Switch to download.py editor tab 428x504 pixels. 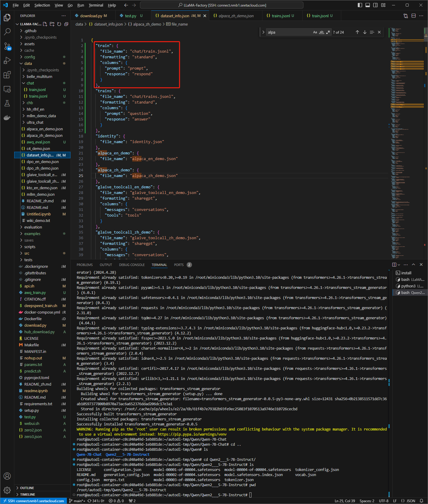pyautogui.click(x=91, y=16)
